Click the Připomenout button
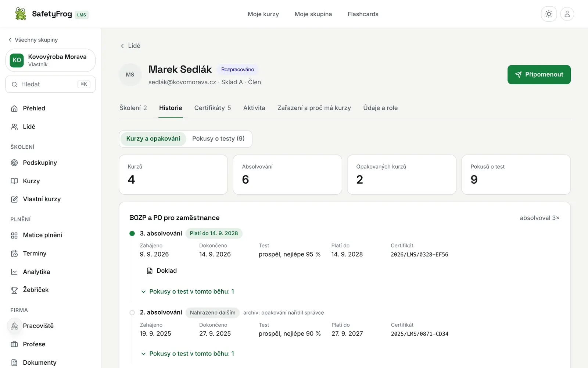Viewport: 588px width, 368px height. (x=539, y=75)
